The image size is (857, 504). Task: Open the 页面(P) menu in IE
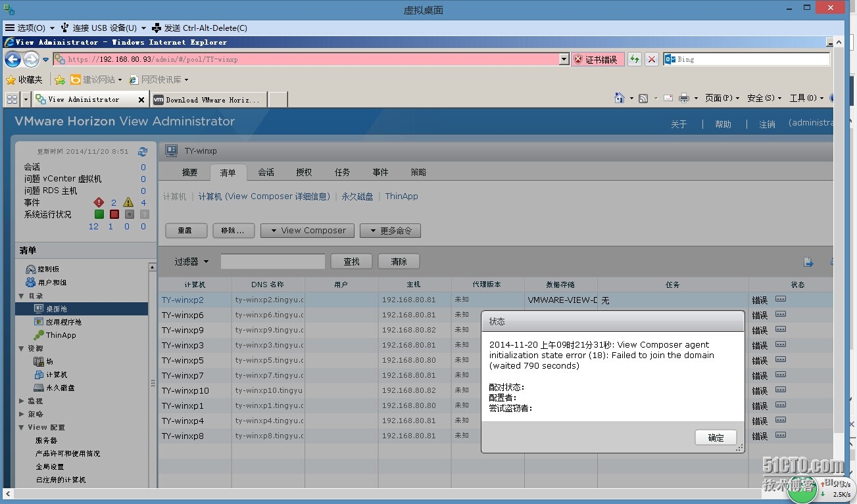(x=722, y=98)
